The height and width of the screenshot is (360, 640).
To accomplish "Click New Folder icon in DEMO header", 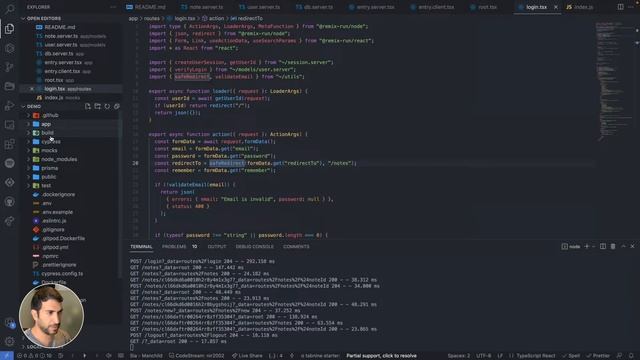I will (98, 106).
